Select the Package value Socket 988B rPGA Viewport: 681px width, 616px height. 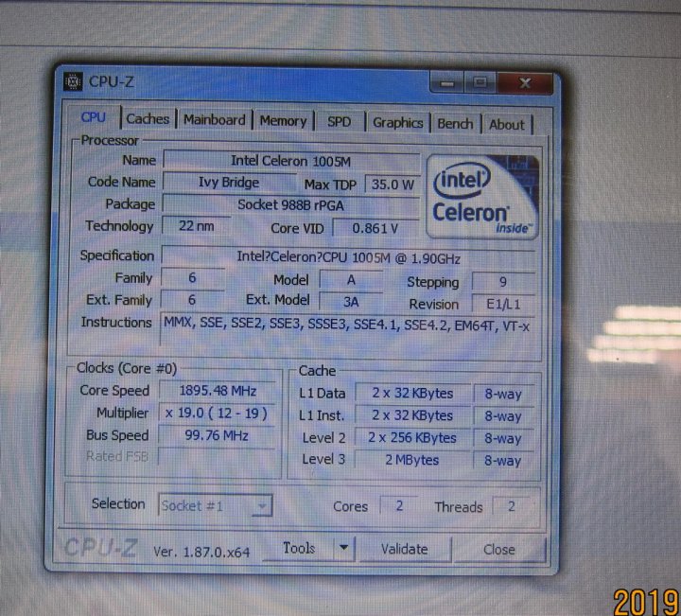click(290, 205)
